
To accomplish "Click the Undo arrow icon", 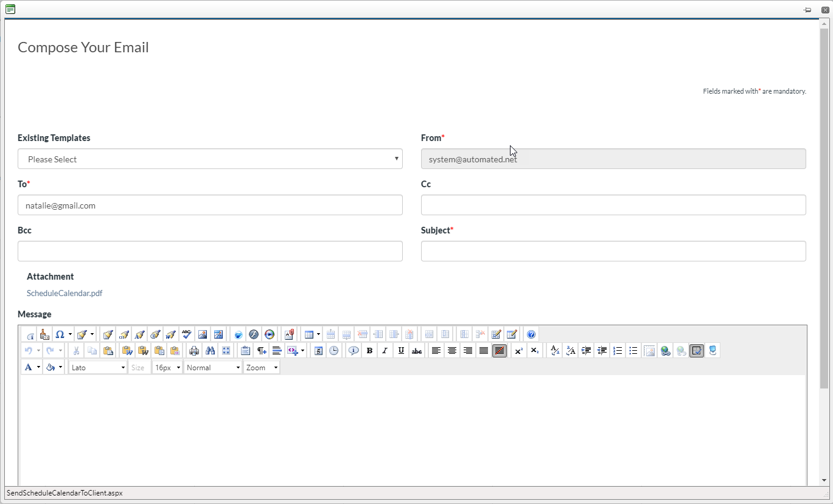I will click(x=29, y=351).
